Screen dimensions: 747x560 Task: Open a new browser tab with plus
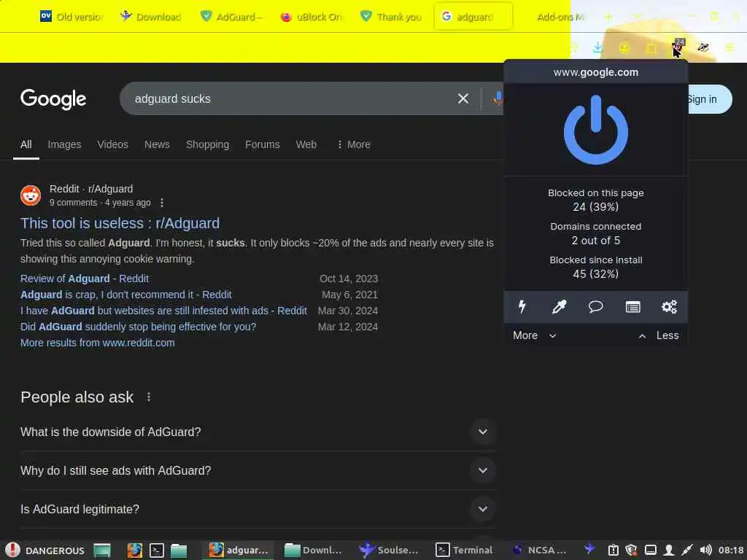coord(608,17)
